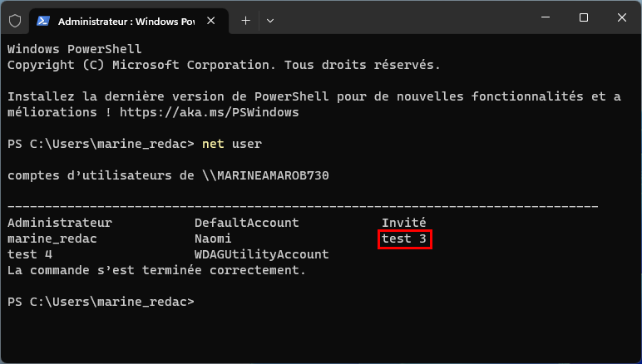Click the Naomi user entry
Viewport: 642px width, 364px height.
[213, 239]
